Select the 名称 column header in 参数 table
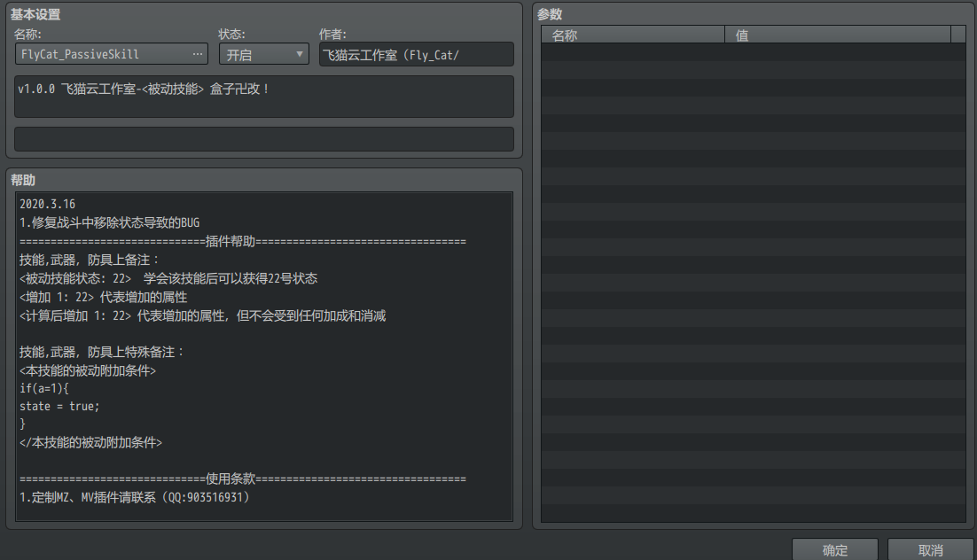Screen dimensions: 977x560 click(632, 35)
